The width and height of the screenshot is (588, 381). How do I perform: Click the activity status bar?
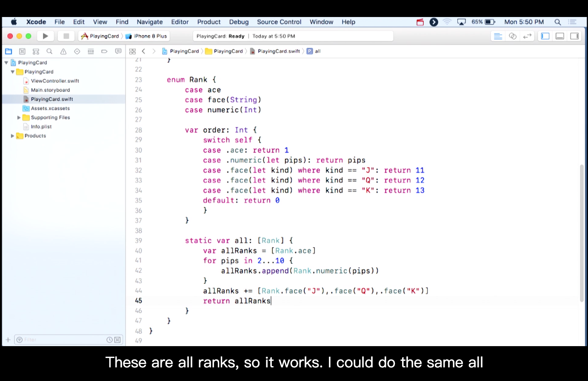293,36
